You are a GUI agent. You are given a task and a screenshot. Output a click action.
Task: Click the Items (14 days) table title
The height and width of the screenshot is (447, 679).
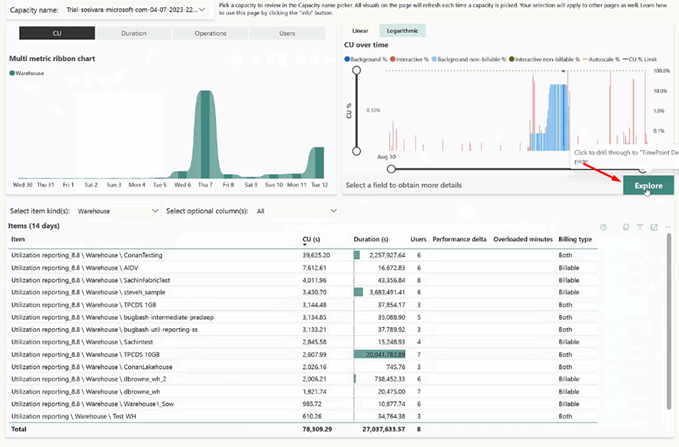click(34, 226)
